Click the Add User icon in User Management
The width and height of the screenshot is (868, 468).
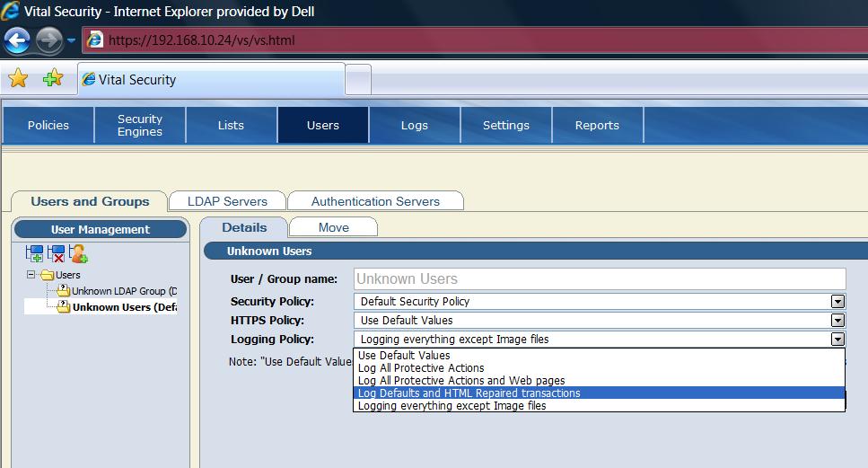tap(79, 253)
